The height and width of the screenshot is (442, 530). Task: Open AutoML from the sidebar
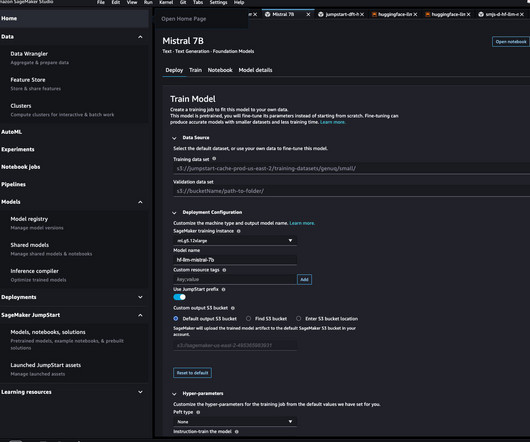click(x=11, y=132)
